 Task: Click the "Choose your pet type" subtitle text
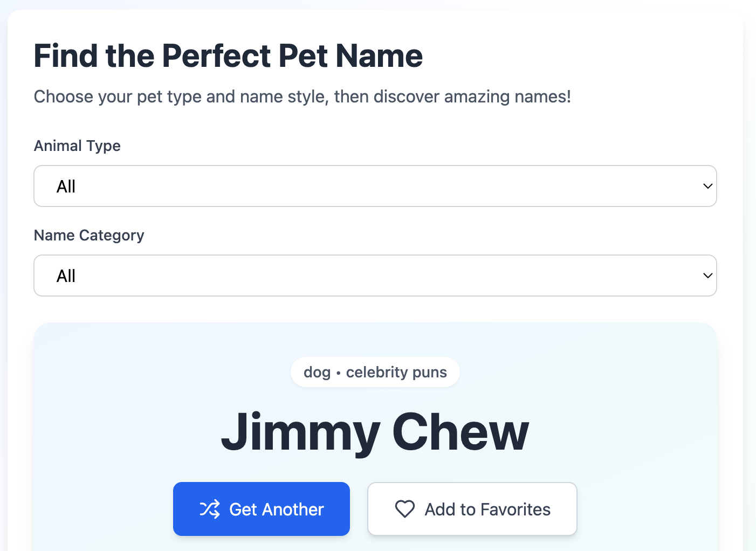pos(302,97)
